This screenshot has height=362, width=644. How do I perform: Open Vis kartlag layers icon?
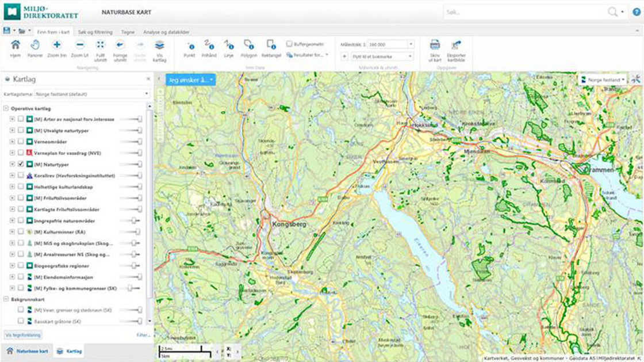tap(159, 45)
